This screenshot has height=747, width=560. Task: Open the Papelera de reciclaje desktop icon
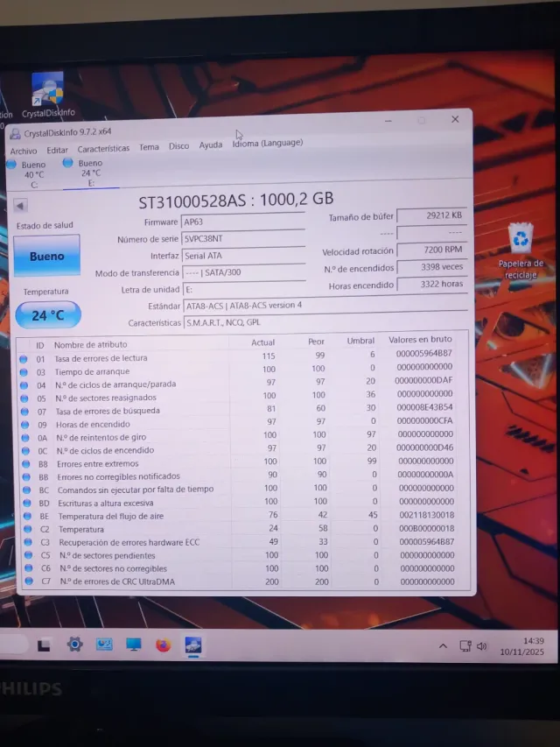pos(521,250)
